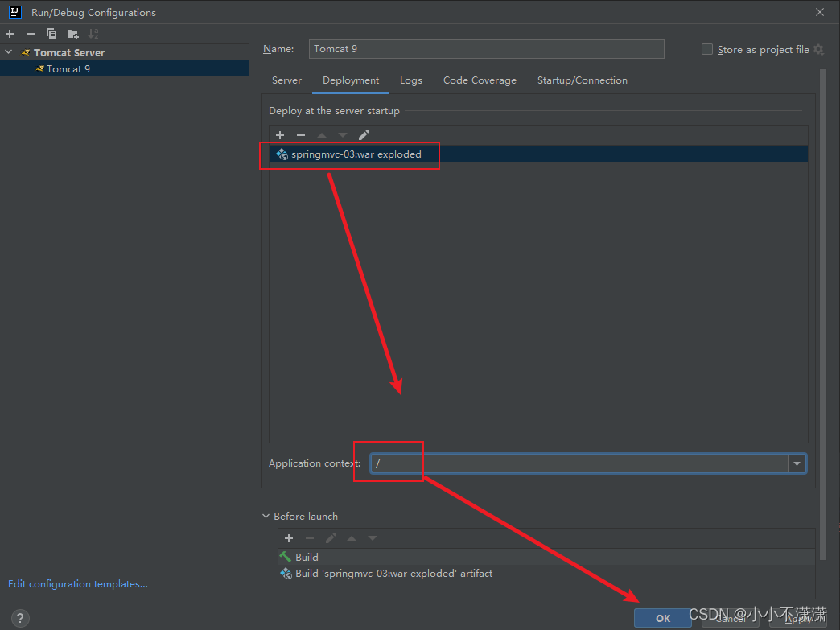840x630 pixels.
Task: Select Build 'springmvc-03:war exploded' artifact task
Action: 546,573
